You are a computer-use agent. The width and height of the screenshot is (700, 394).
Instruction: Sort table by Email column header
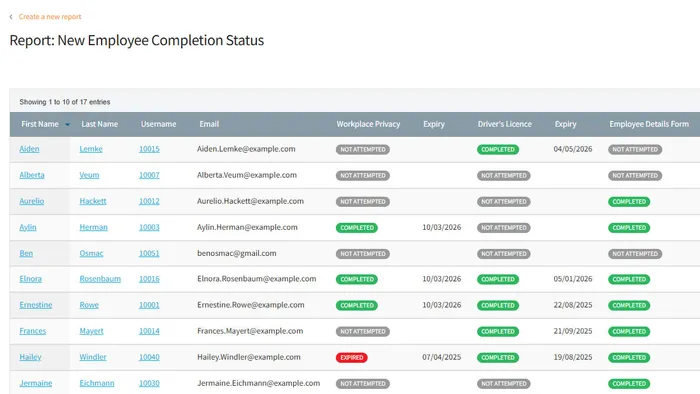pyautogui.click(x=209, y=124)
